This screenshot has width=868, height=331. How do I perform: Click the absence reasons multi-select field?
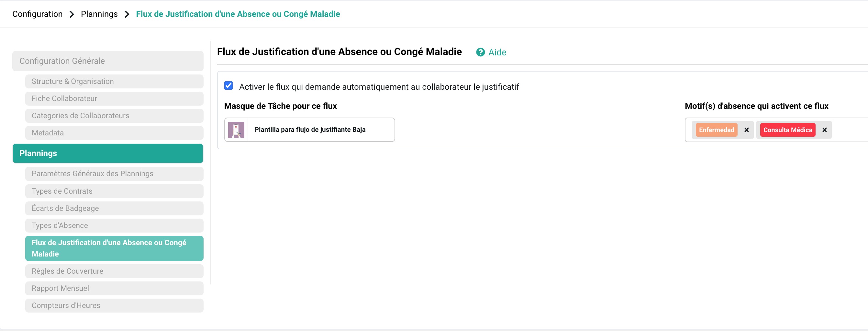(849, 130)
